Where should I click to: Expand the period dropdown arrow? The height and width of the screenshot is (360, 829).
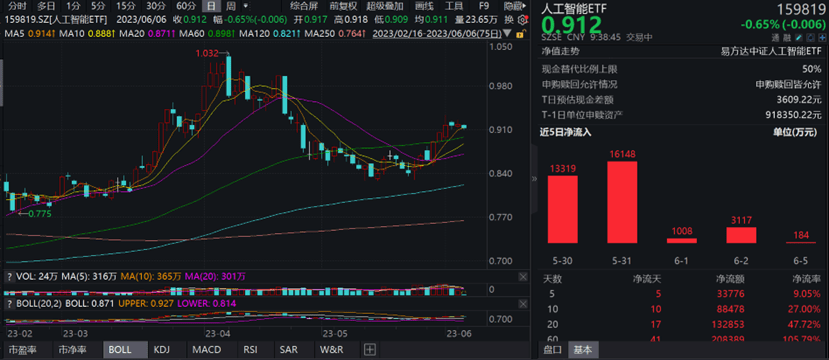pos(246,6)
